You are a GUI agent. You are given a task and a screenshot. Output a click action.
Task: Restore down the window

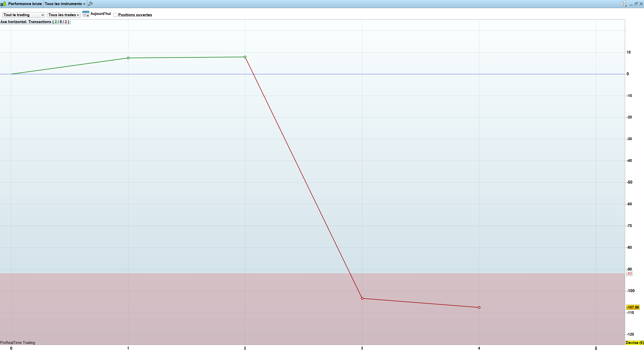tap(636, 4)
